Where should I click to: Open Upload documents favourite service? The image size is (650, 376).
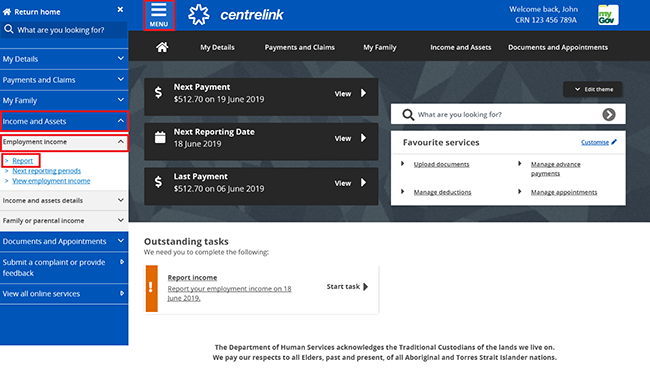441,164
